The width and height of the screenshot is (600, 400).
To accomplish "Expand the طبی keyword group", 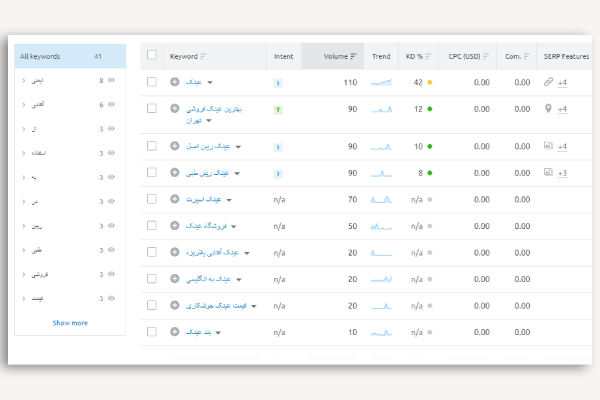I will coord(24,250).
